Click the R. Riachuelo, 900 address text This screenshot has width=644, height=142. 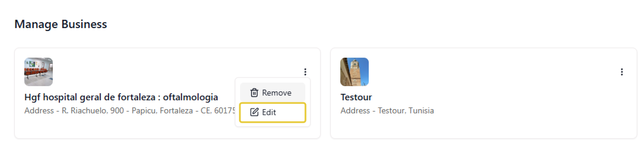pos(93,111)
